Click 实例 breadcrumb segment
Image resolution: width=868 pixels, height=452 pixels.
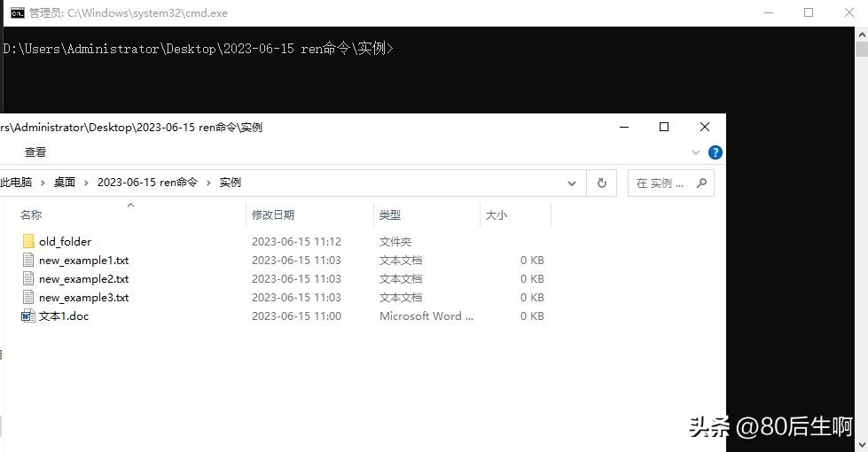(231, 183)
